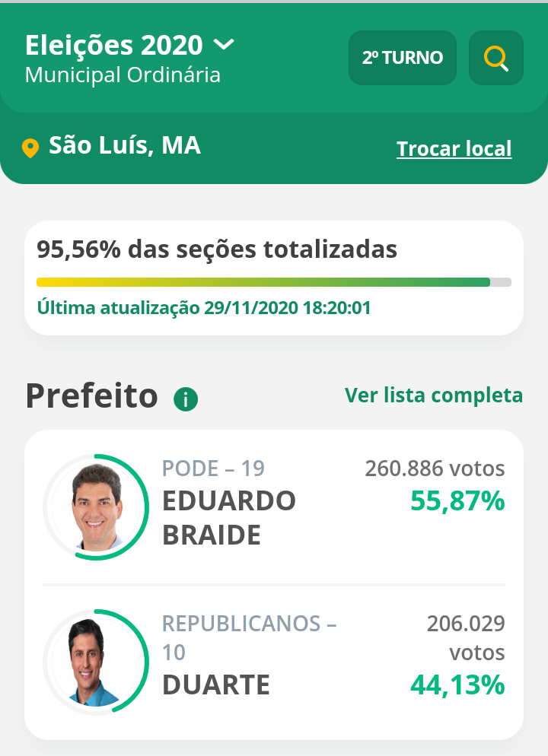This screenshot has width=548, height=756.
Task: Click the info icon beside Prefeito
Action: 186,399
